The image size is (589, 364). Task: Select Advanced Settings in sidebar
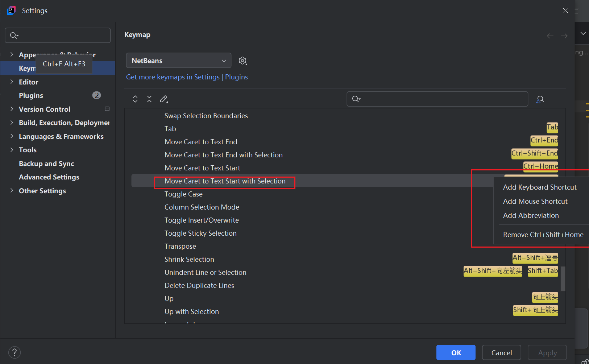tap(49, 177)
